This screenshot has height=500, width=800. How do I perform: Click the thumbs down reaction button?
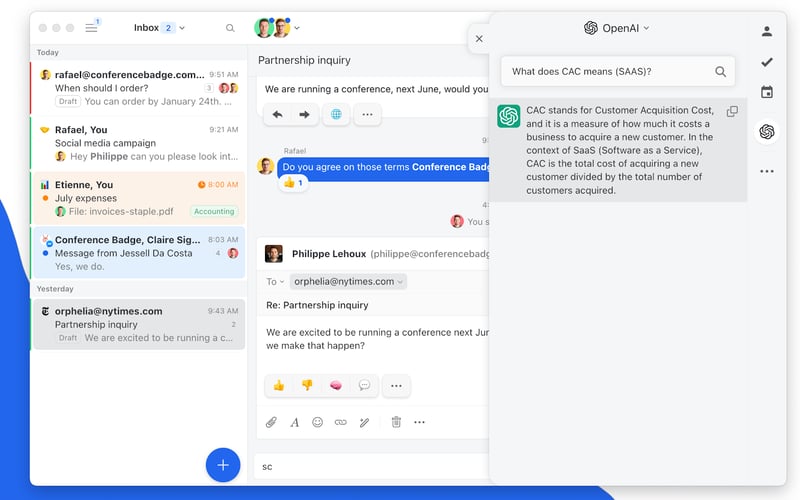tap(307, 386)
